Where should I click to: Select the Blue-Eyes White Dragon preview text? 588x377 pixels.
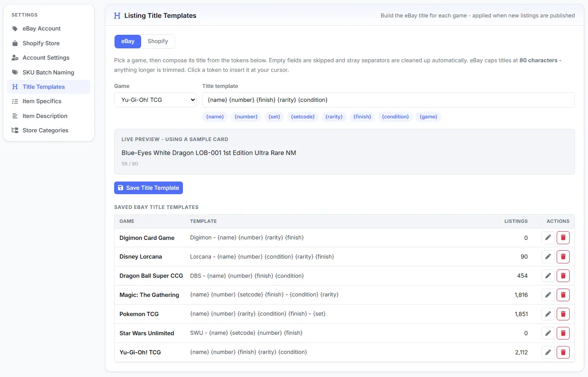(x=209, y=153)
